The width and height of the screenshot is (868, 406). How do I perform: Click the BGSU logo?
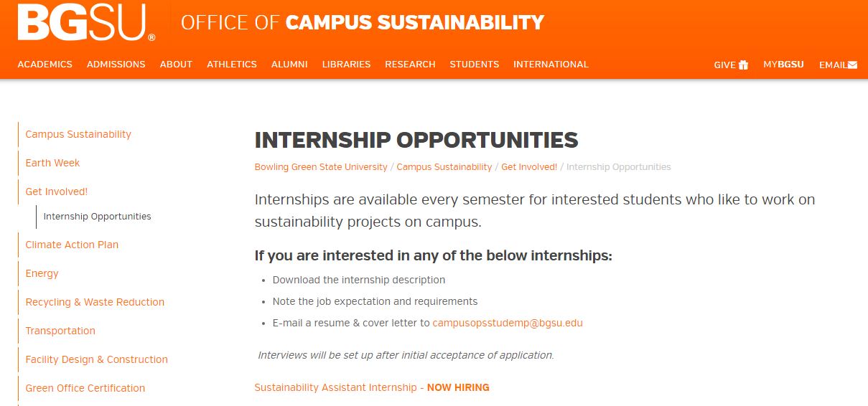tap(86, 23)
